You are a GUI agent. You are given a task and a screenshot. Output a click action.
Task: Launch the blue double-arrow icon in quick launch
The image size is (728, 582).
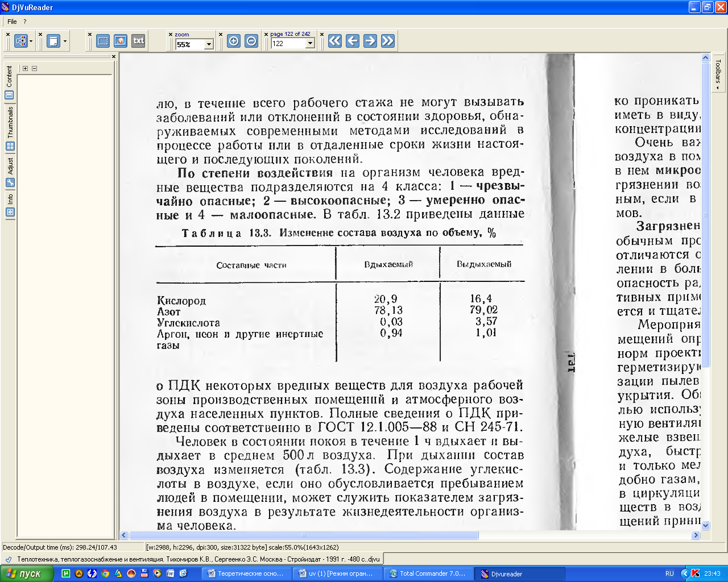point(92,573)
